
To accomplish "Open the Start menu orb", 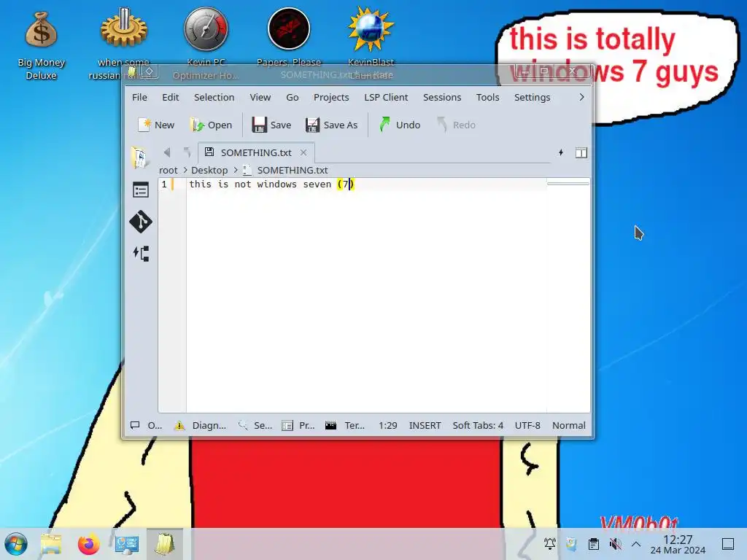I will click(16, 544).
